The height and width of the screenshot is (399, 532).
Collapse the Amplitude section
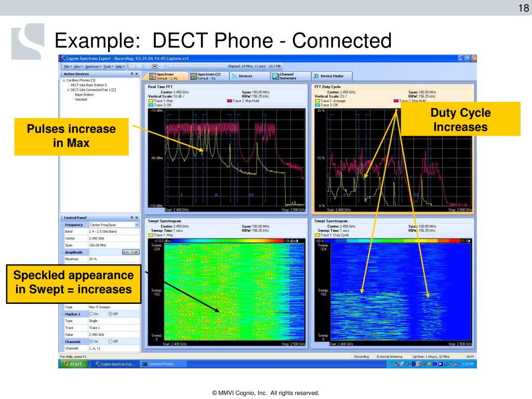coord(62,252)
